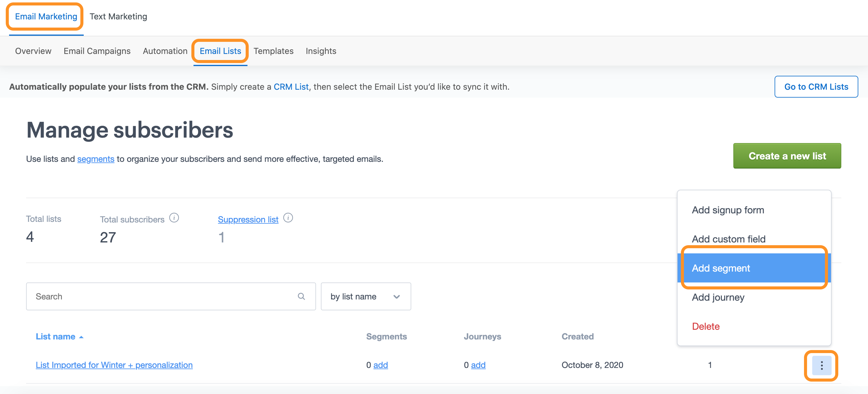Open the three-dot options menu for the list row
This screenshot has width=868, height=394.
(x=822, y=366)
